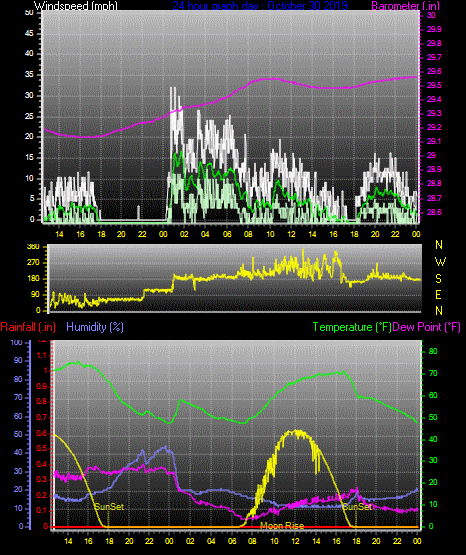Click the topmost 'N' compass label
Image resolution: width=466 pixels, height=555 pixels.
pyautogui.click(x=439, y=245)
